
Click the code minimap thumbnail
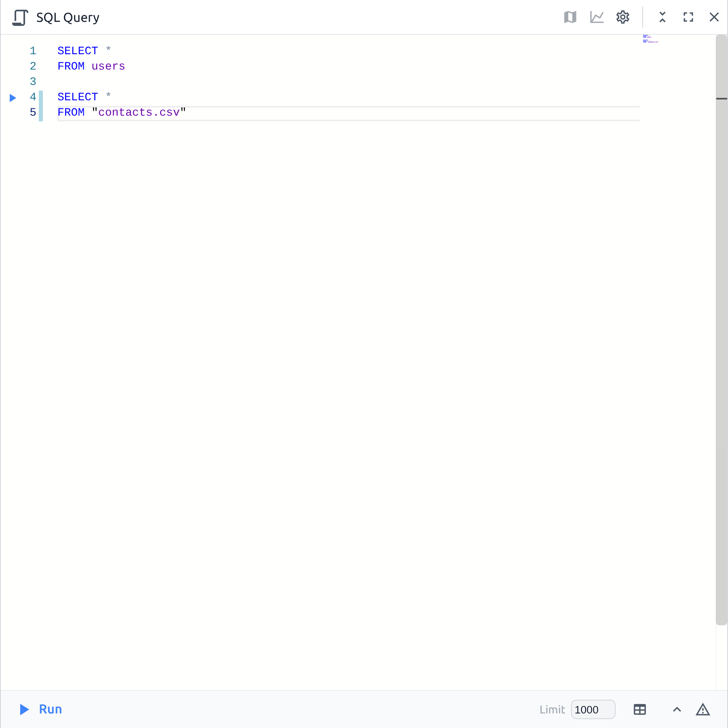tap(651, 39)
